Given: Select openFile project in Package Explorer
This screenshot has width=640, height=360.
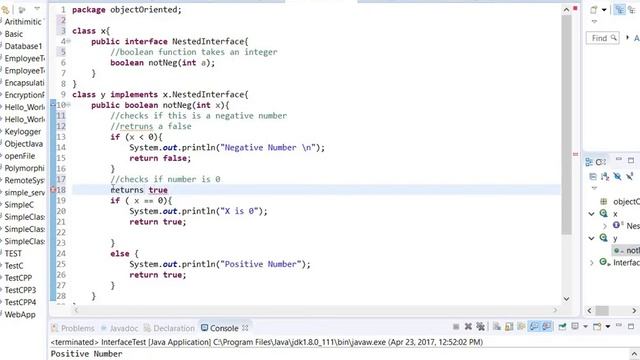Looking at the screenshot, I should [x=20, y=156].
